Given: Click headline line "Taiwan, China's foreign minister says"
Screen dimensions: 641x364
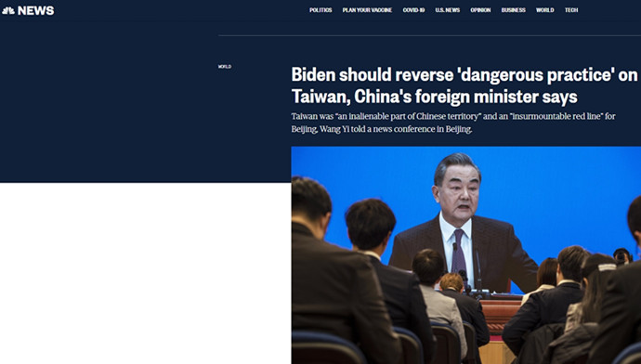Looking at the screenshot, I should coord(434,97).
